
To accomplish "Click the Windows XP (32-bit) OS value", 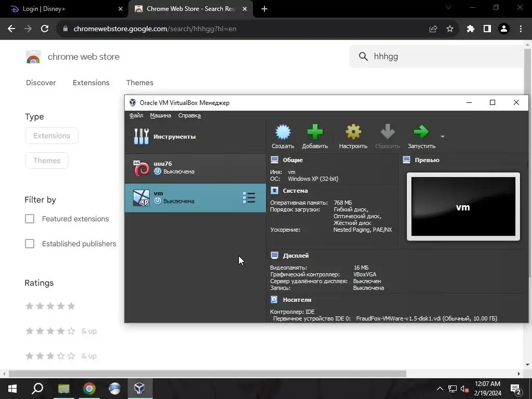I will click(x=313, y=179).
